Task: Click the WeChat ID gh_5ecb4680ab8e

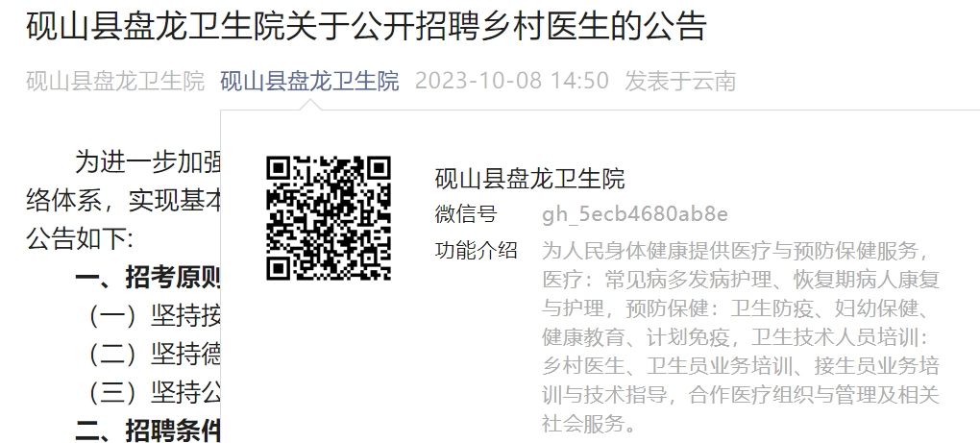Action: 635,214
